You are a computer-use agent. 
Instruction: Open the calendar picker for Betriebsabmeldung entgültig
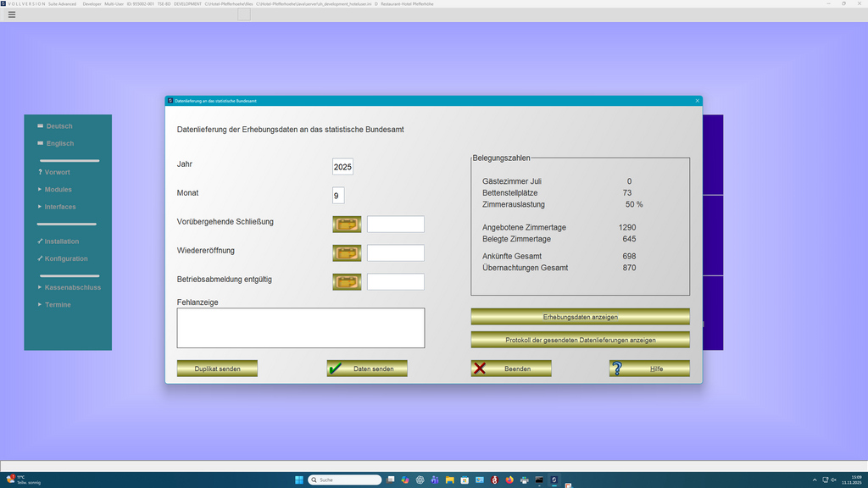[x=347, y=280]
